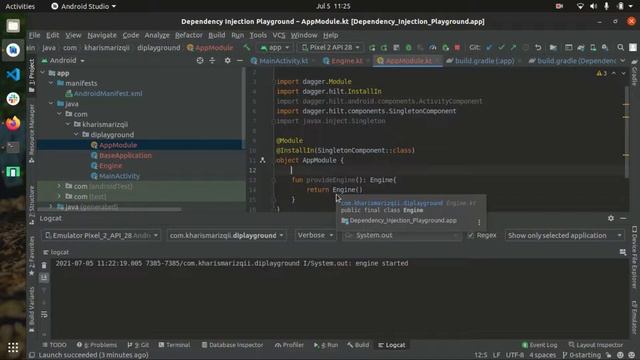Click the rollback undo icon in toolbar
640x360 pixels.
pos(538,48)
